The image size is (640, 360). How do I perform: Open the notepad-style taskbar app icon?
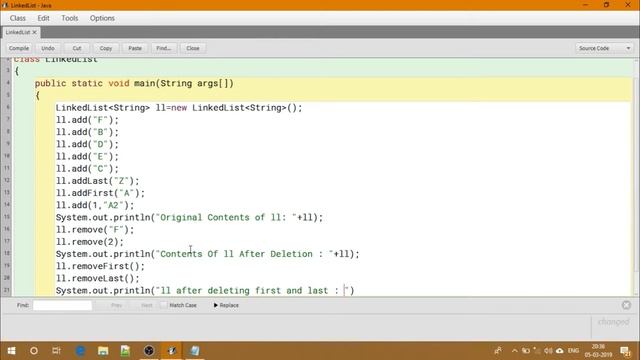click(x=195, y=351)
